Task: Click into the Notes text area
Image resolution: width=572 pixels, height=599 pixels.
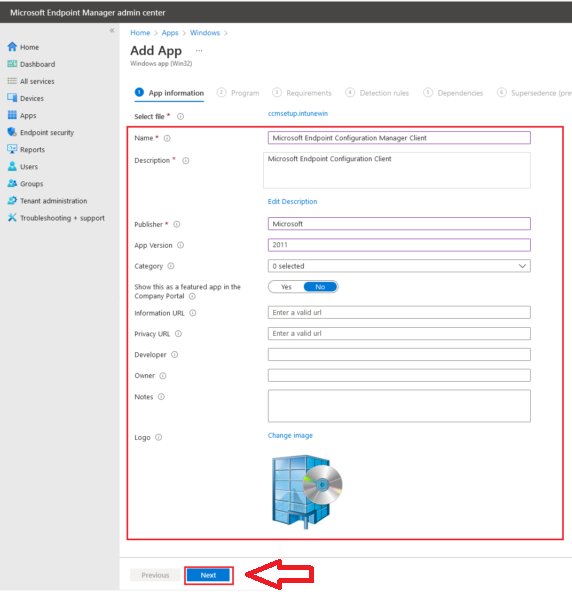Action: [399, 406]
